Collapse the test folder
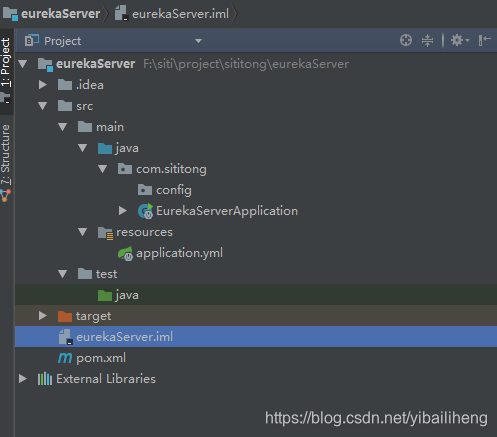This screenshot has height=437, width=497. point(63,274)
